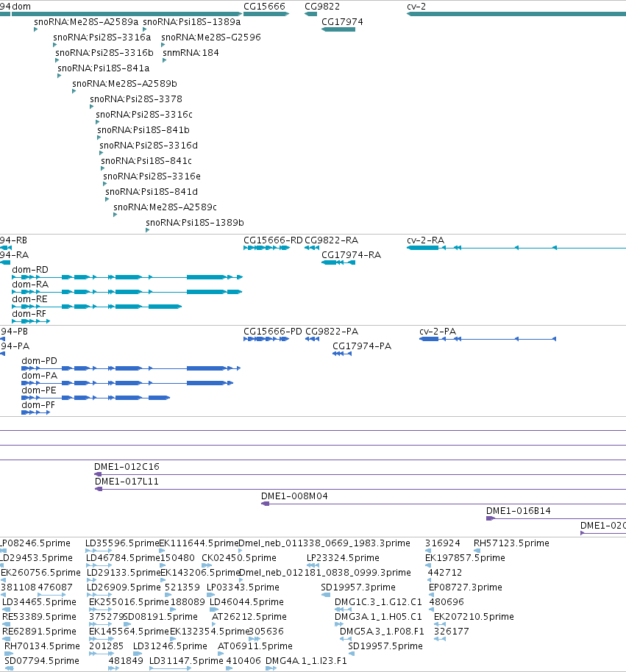Select snoRNA:Psi18S-1389a label

pos(192,22)
